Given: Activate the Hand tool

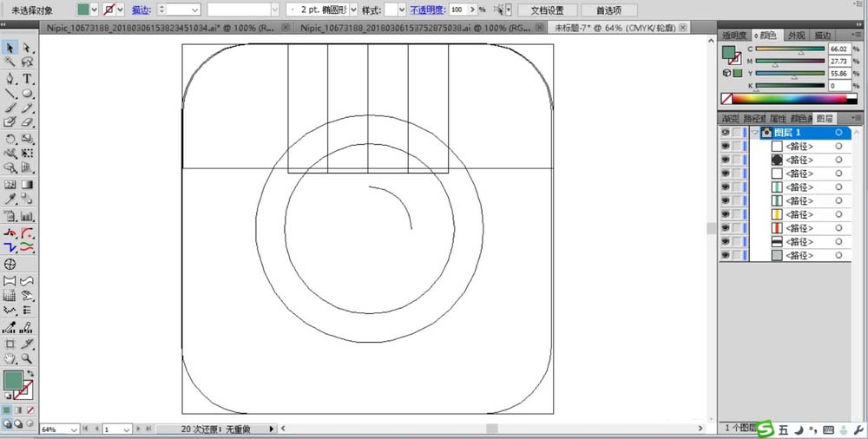Looking at the screenshot, I should [10, 357].
